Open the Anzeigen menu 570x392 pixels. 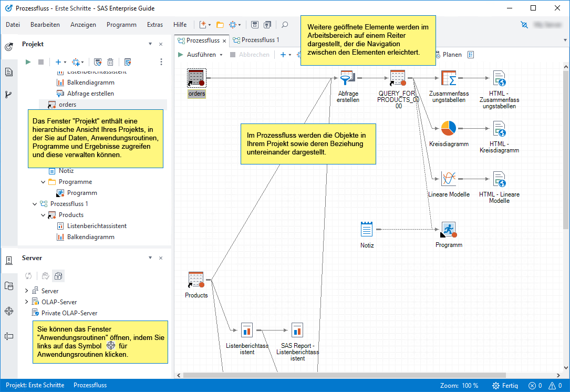click(83, 24)
